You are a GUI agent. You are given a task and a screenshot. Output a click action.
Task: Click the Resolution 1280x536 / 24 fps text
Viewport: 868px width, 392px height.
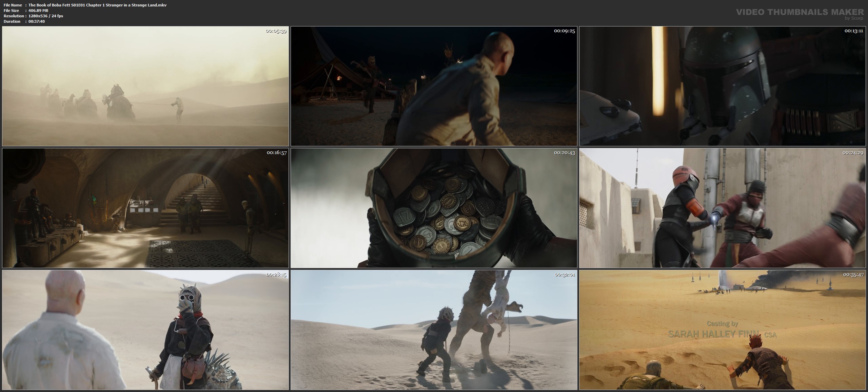45,16
